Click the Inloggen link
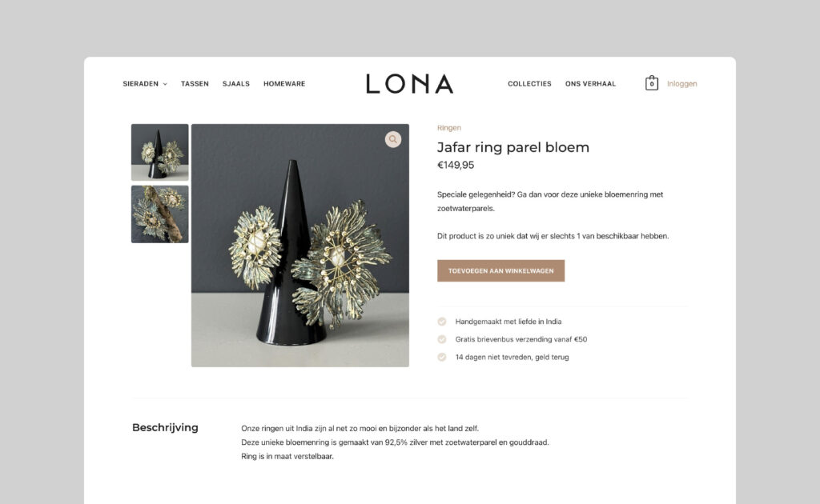The image size is (820, 504). pyautogui.click(x=682, y=83)
